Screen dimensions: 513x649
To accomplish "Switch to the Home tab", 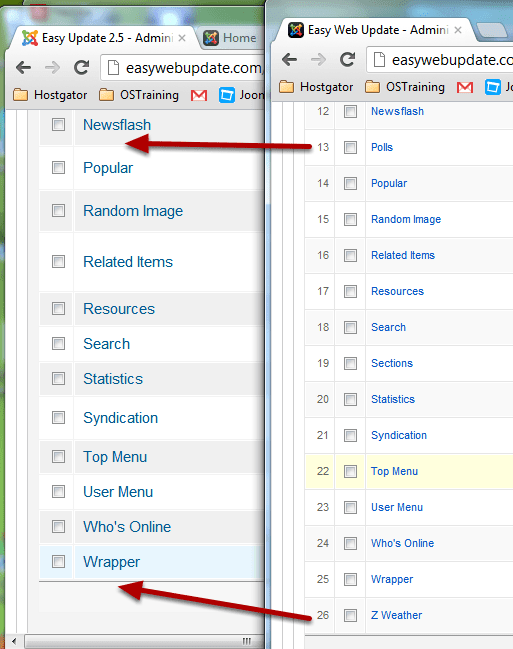I will pyautogui.click(x=230, y=38).
